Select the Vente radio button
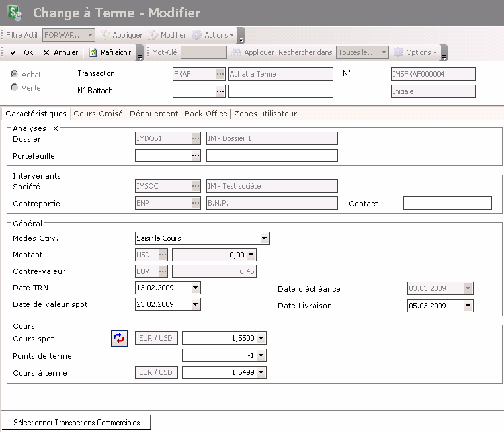This screenshot has width=504, height=432. pos(15,87)
